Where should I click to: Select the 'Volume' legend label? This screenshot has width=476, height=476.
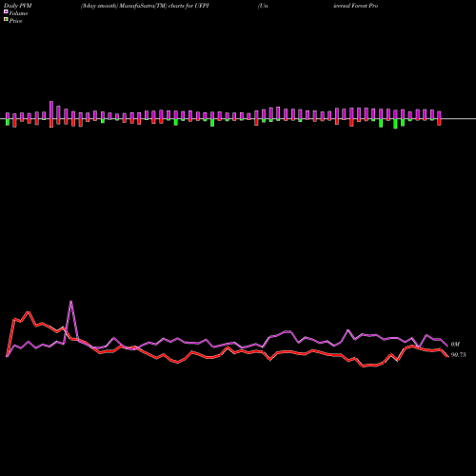18,13
